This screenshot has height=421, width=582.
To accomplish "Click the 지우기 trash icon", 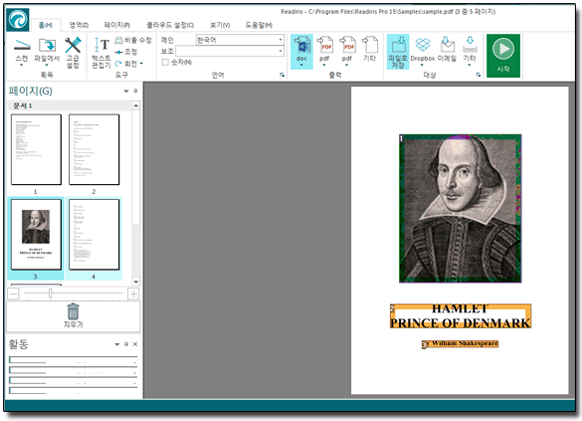I will pos(73,311).
